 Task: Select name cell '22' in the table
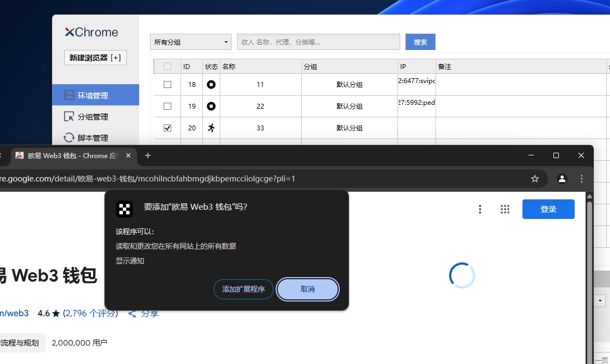pyautogui.click(x=260, y=106)
